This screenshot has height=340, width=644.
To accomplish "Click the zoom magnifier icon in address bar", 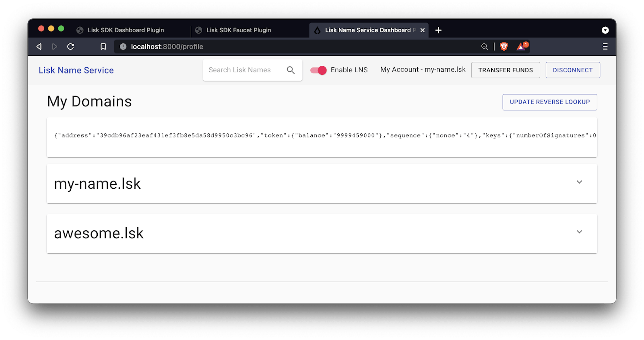I will point(484,47).
